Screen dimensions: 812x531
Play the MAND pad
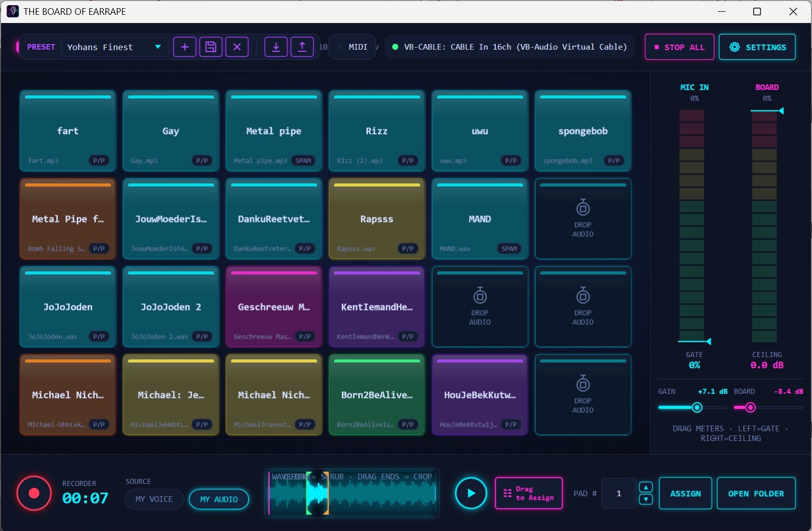480,219
